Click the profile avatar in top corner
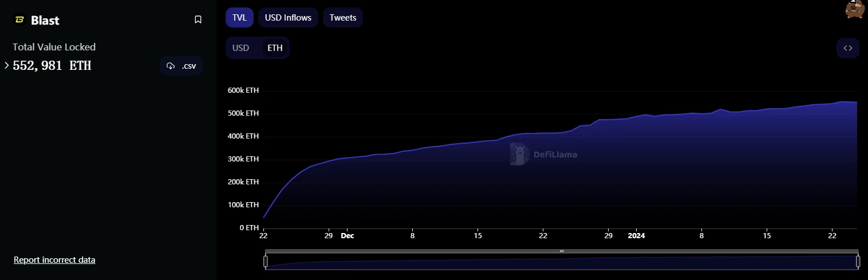Image resolution: width=868 pixels, height=280 pixels. (855, 9)
